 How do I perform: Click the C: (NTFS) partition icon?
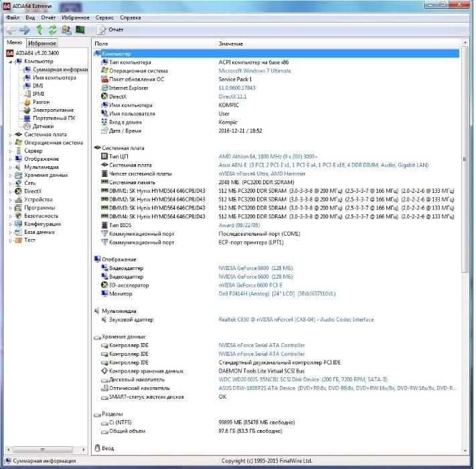coord(104,423)
